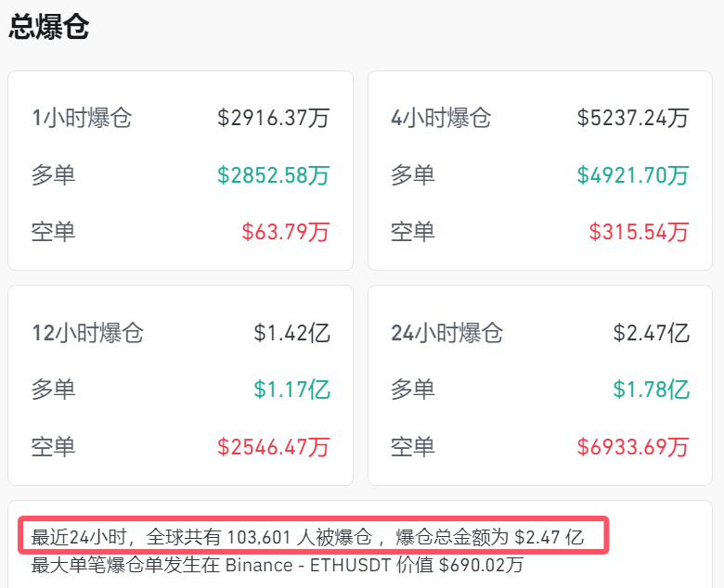Screen dimensions: 724x588
Task: Select the 4小时爆仓 label
Action: coord(441,118)
